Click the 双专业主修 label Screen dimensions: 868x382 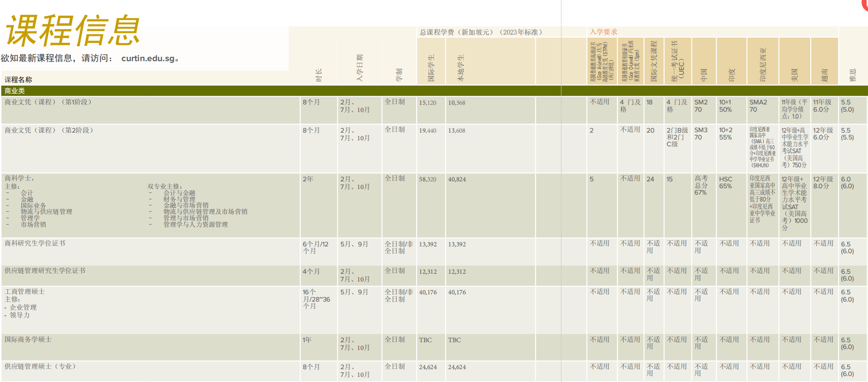[165, 187]
